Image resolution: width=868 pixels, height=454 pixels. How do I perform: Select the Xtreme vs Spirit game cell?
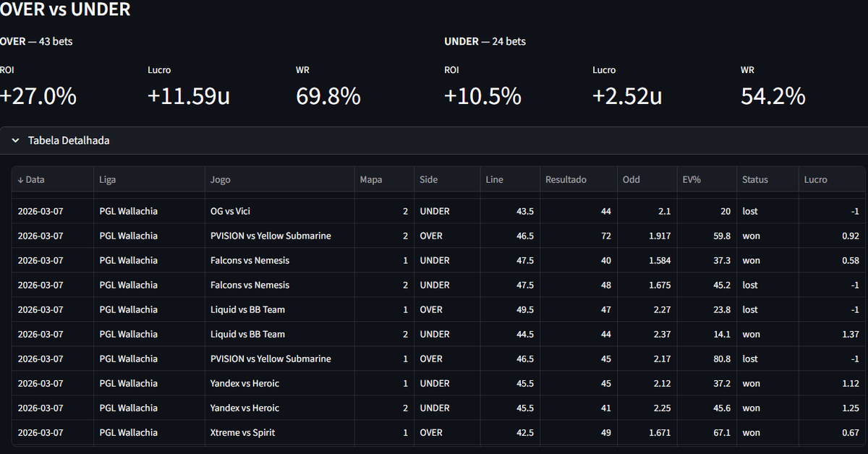point(280,432)
